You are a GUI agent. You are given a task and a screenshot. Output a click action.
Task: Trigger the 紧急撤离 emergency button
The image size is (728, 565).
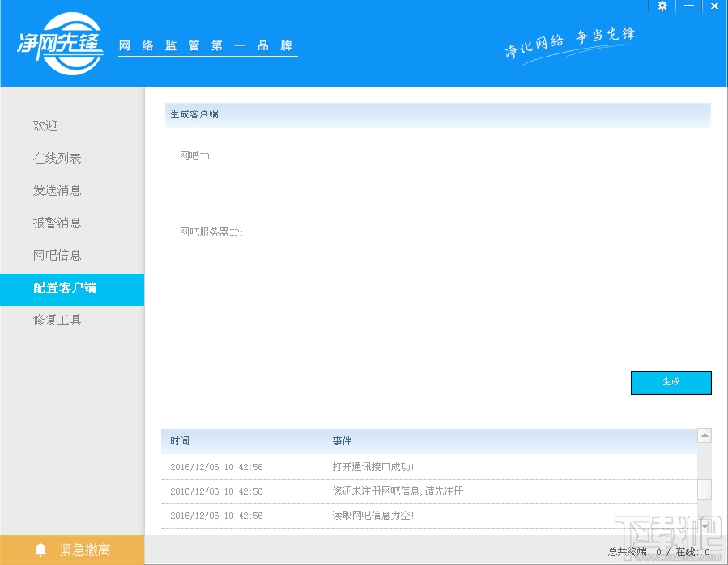(71, 548)
